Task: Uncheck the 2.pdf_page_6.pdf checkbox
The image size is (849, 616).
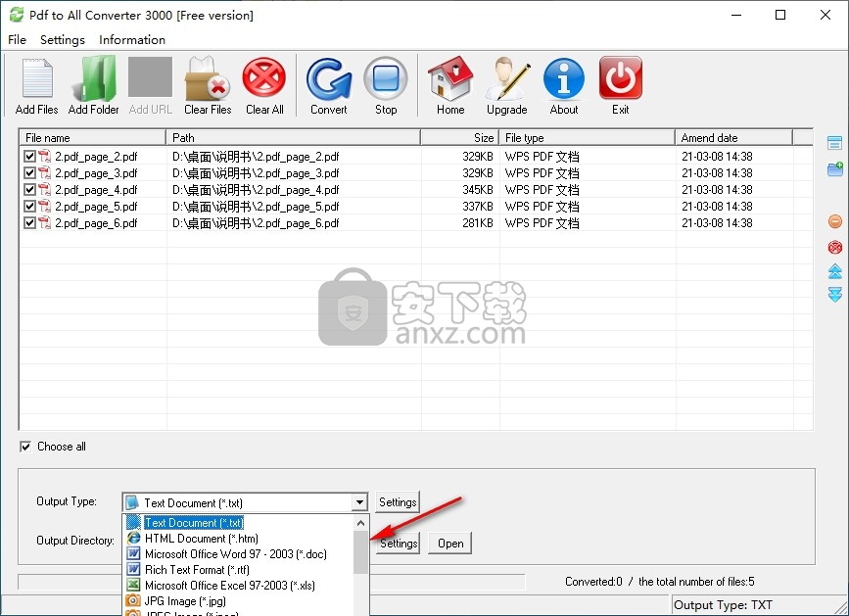Action: (29, 223)
